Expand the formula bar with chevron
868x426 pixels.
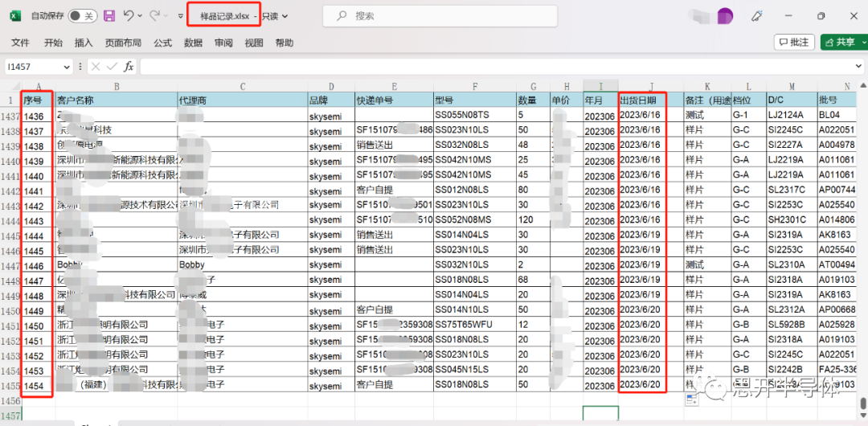(x=858, y=67)
